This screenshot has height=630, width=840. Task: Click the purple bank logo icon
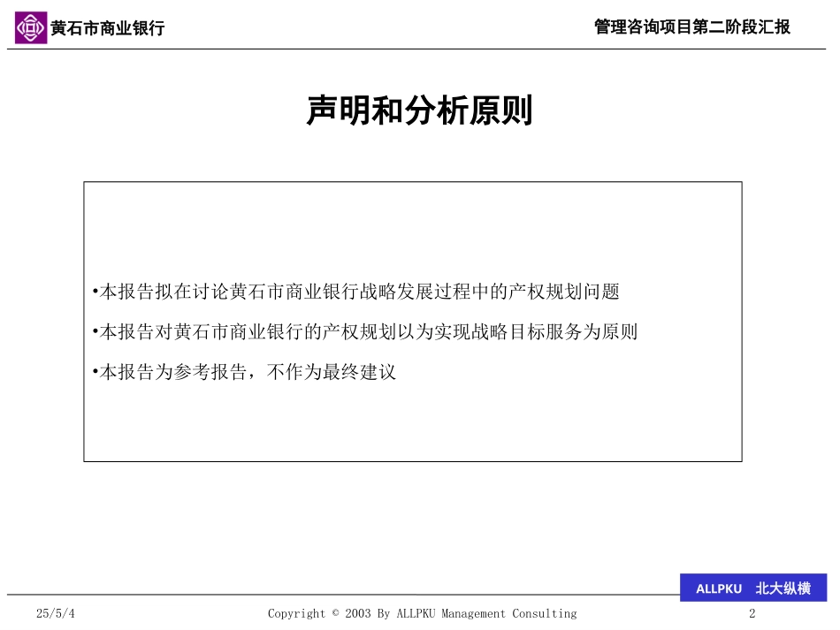pyautogui.click(x=31, y=27)
